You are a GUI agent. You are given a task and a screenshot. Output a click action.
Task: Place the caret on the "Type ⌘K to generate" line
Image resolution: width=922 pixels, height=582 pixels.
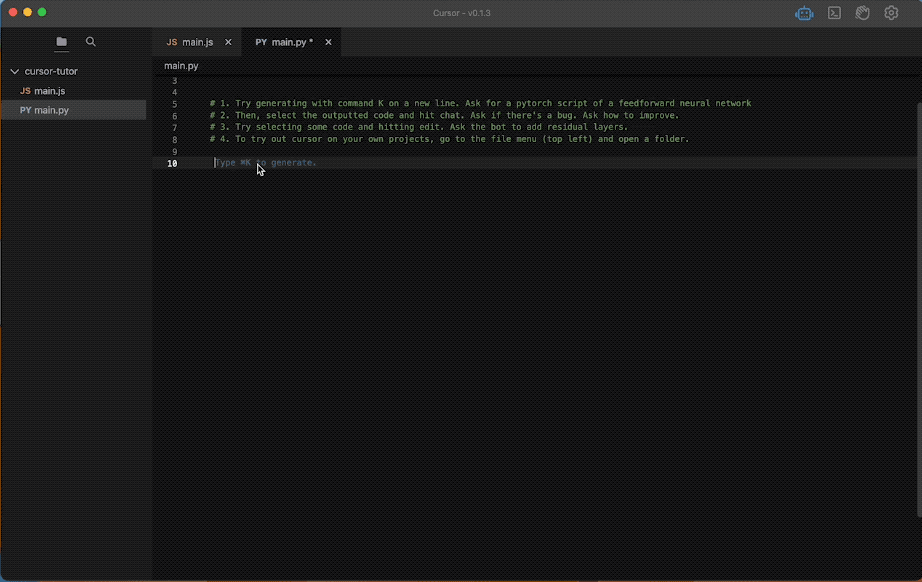tap(266, 163)
